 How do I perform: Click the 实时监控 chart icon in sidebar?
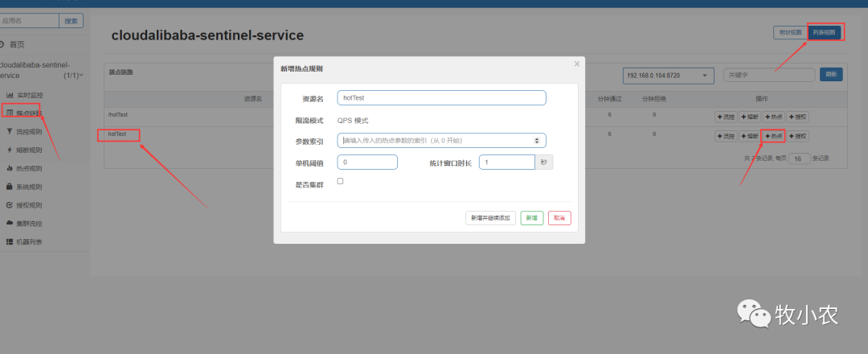[10, 95]
